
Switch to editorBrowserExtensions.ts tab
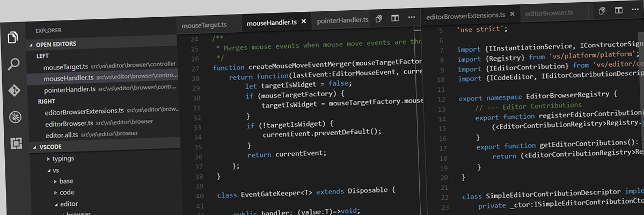pos(466,16)
